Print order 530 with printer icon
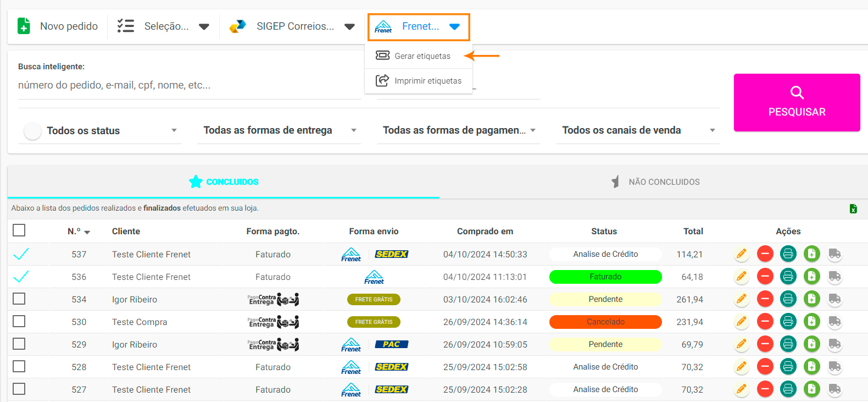 (788, 321)
